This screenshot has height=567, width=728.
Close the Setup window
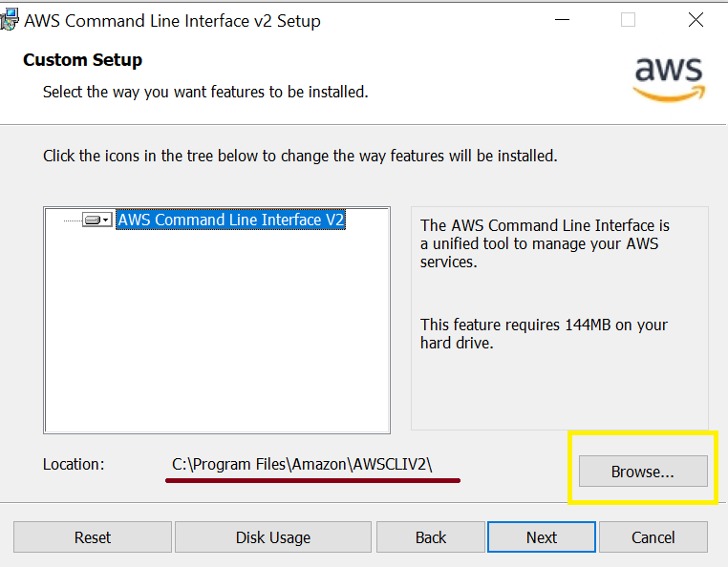696,20
